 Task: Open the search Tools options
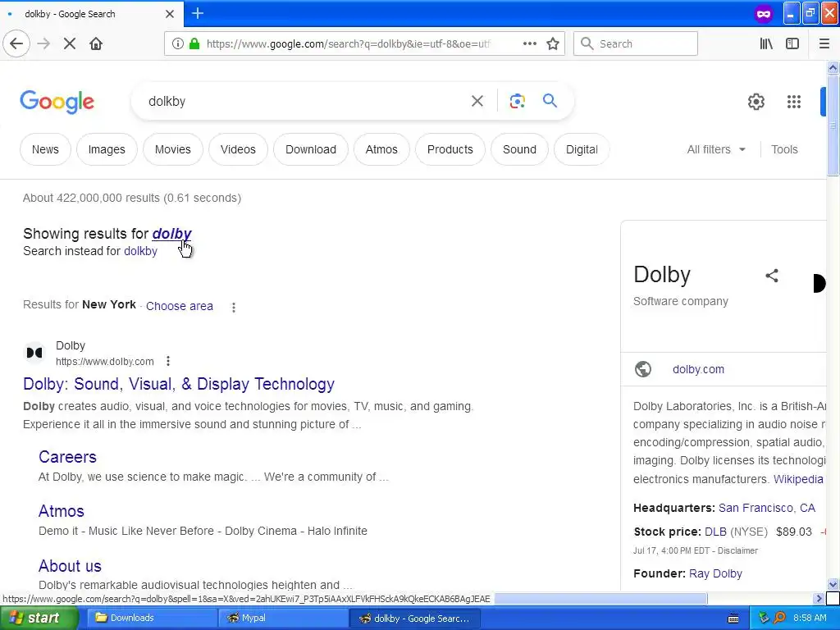click(784, 149)
